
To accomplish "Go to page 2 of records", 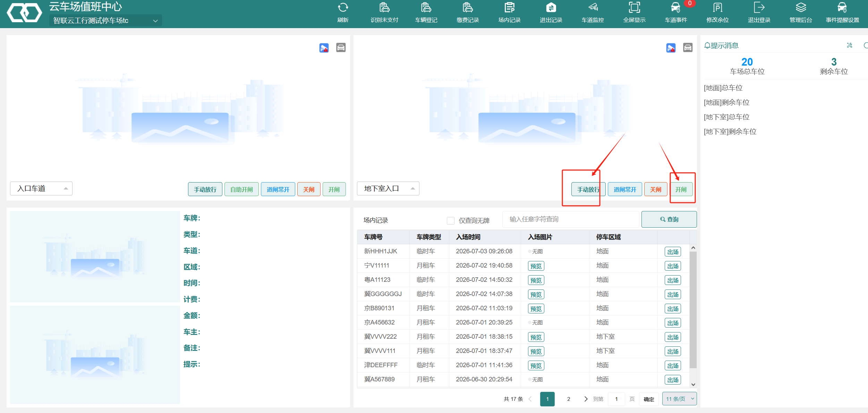I will (x=569, y=399).
